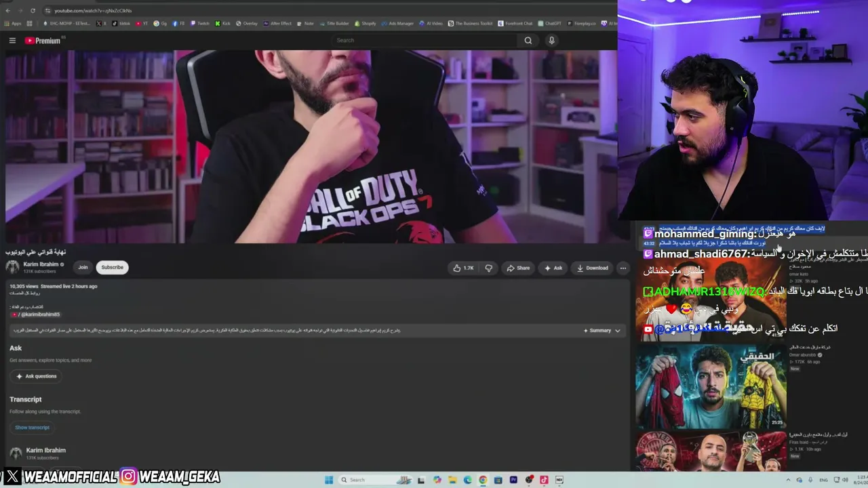Show transcript for the video
868x488 pixels.
click(33, 428)
